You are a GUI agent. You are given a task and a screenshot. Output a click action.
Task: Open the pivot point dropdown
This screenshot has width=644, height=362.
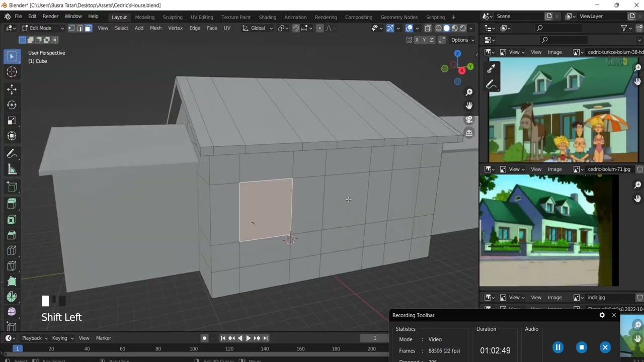(283, 28)
